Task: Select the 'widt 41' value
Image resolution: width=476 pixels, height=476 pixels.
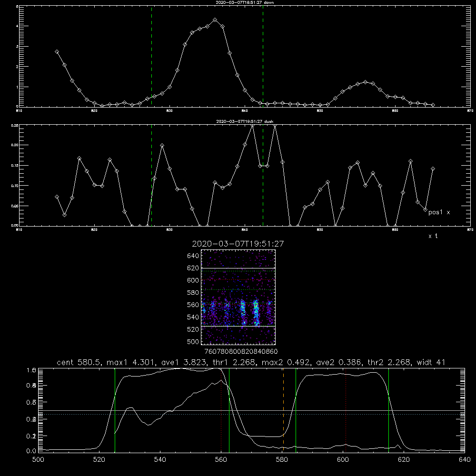Action: coord(431,362)
